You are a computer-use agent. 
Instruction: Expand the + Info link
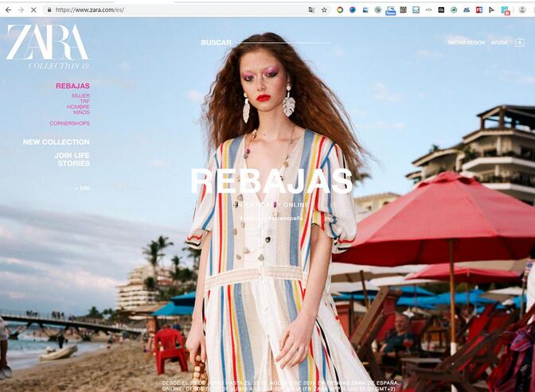point(83,188)
